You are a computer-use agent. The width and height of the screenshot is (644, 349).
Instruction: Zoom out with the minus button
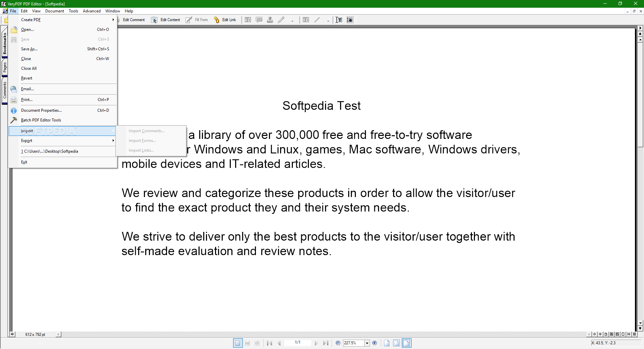point(338,343)
